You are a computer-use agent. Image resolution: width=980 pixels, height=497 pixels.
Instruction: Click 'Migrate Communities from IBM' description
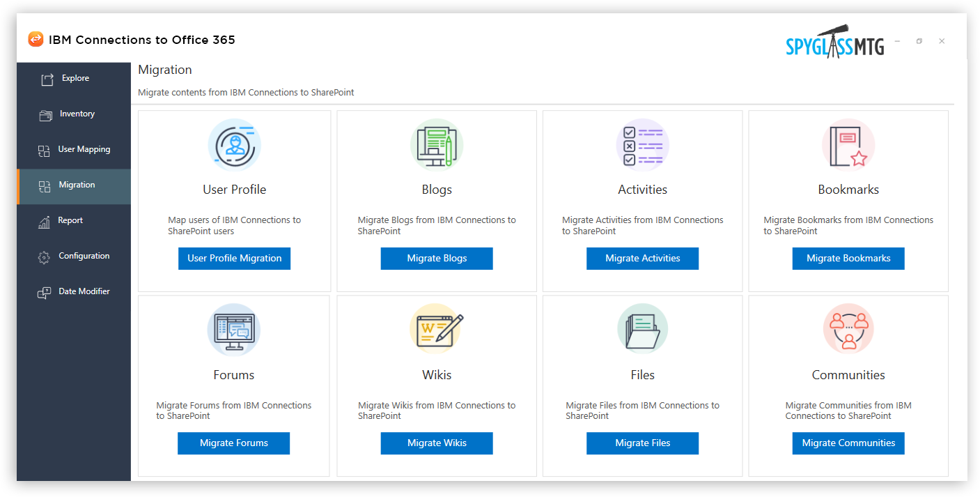coord(848,411)
